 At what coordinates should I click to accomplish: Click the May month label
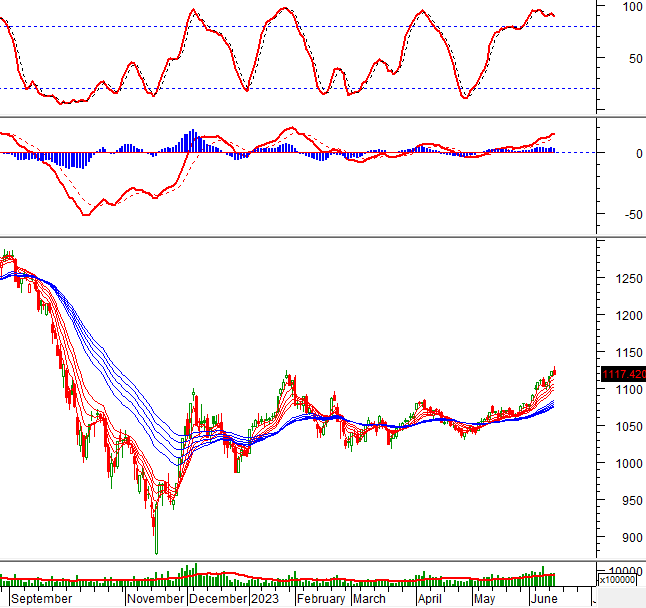[x=484, y=598]
